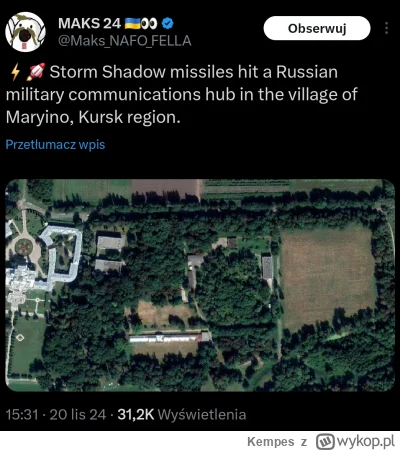Click the Ukraine flag emoji beside MAKS 24
The height and width of the screenshot is (451, 400).
[x=132, y=23]
